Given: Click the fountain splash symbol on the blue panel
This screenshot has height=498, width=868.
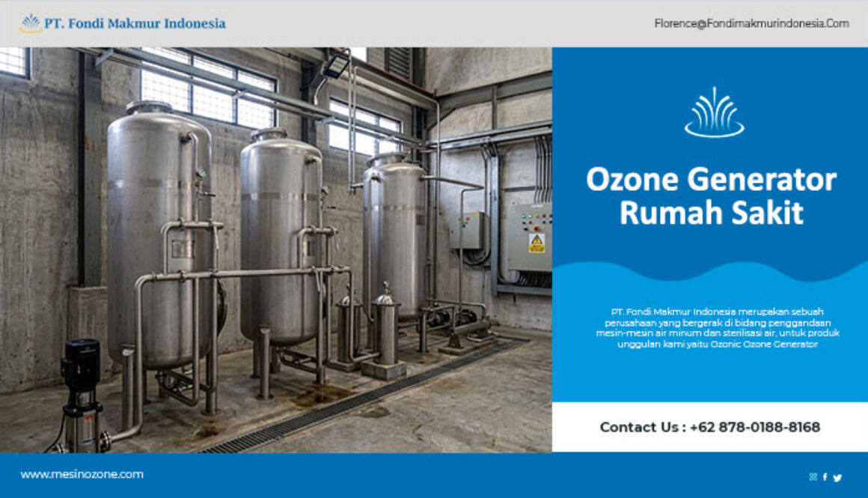Looking at the screenshot, I should click(x=713, y=114).
